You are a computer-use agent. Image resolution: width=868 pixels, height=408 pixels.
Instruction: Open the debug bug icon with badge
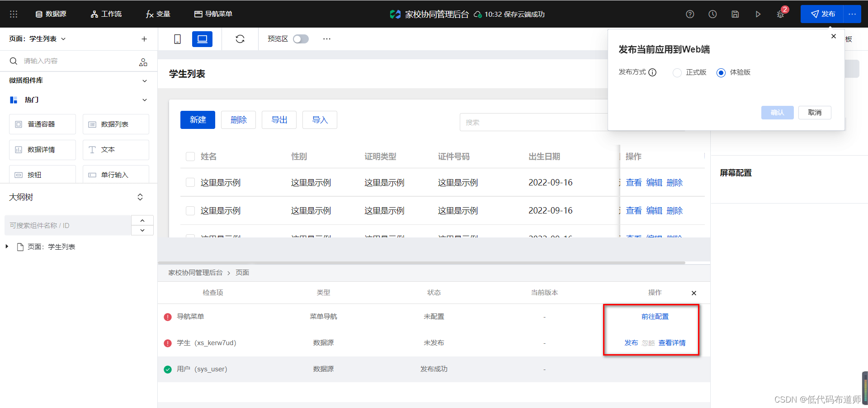click(x=781, y=14)
